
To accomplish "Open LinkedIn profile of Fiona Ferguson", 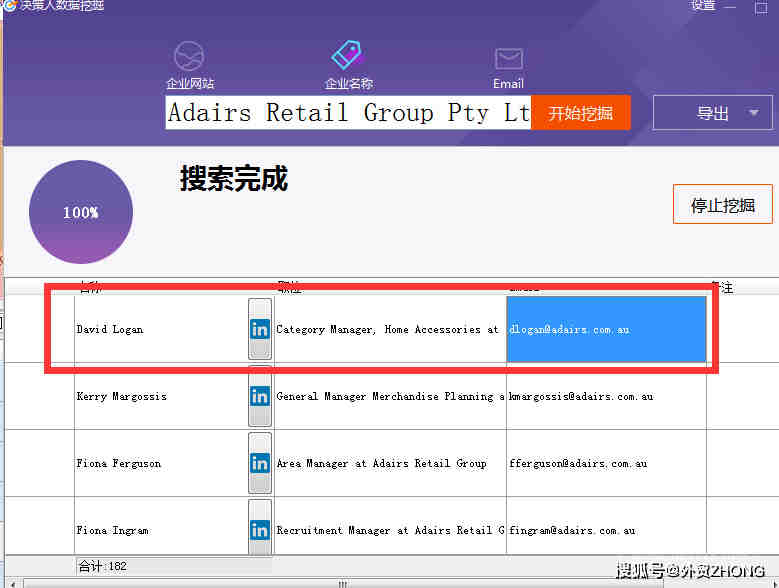I will (260, 463).
